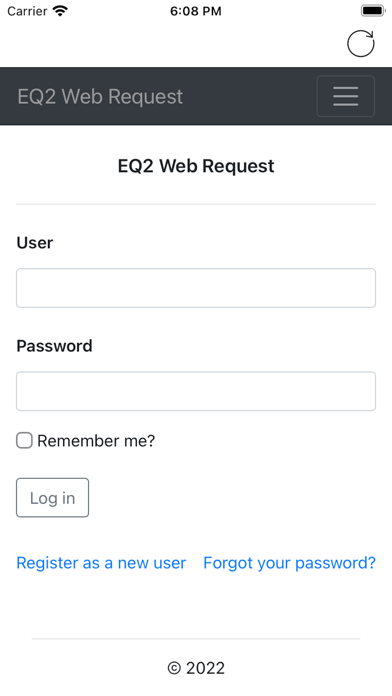Click the © 2022 footer text
This screenshot has width=392, height=696.
pyautogui.click(x=196, y=668)
